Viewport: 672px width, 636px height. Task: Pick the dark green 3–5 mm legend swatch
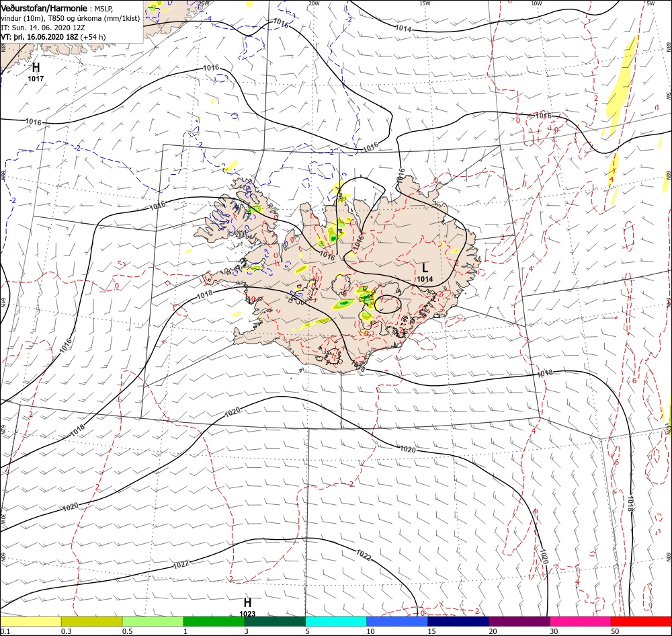click(x=275, y=621)
